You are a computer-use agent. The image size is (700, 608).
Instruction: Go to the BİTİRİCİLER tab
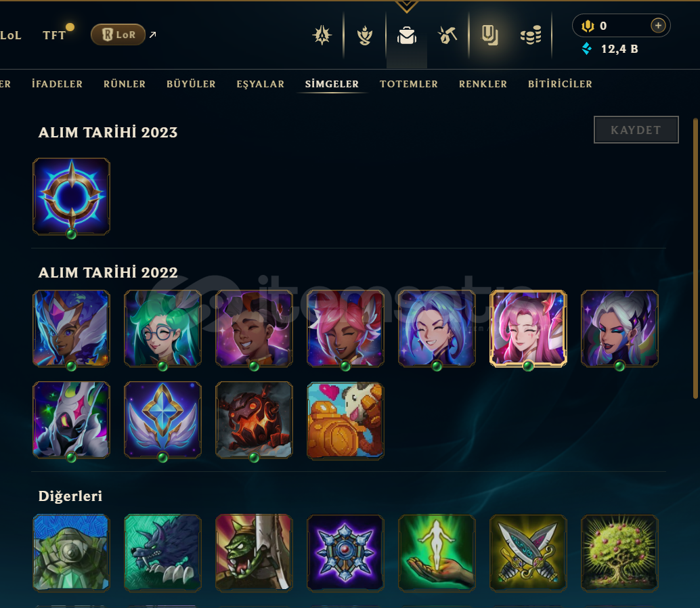click(560, 84)
